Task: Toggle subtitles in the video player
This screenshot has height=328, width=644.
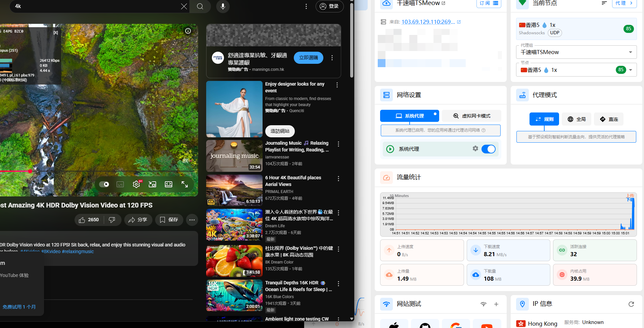Action: (x=120, y=184)
